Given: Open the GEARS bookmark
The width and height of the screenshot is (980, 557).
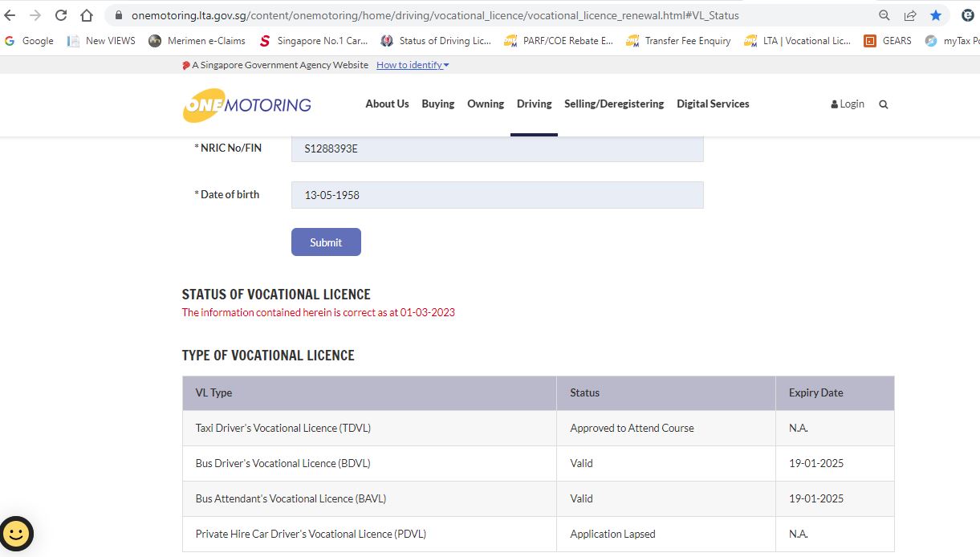Looking at the screenshot, I should click(888, 41).
